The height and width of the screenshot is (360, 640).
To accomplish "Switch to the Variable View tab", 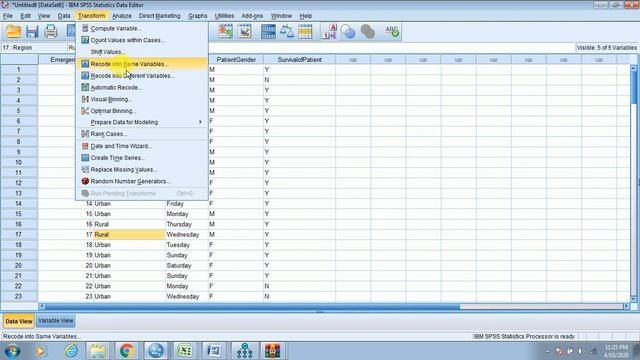I will 56,321.
